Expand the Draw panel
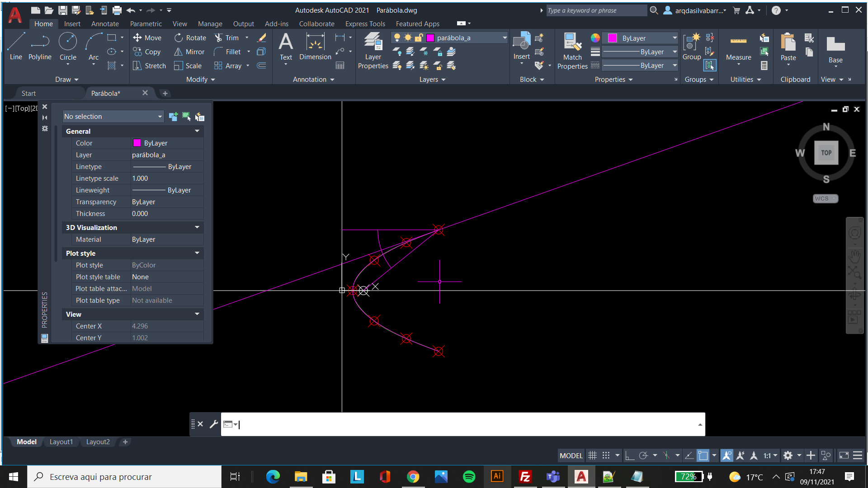This screenshot has height=488, width=868. pos(67,80)
